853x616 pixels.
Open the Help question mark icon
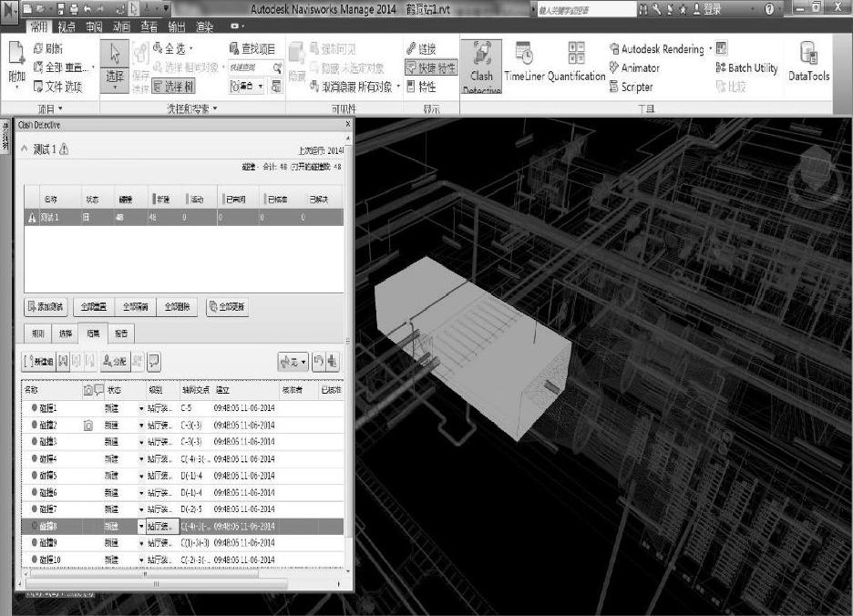point(769,9)
